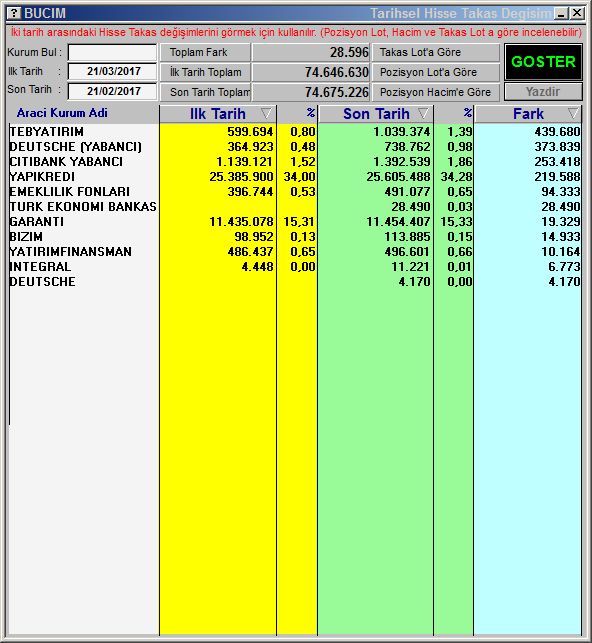The height and width of the screenshot is (643, 592).
Task: Select the YAPIKREDI row
Action: tap(295, 177)
